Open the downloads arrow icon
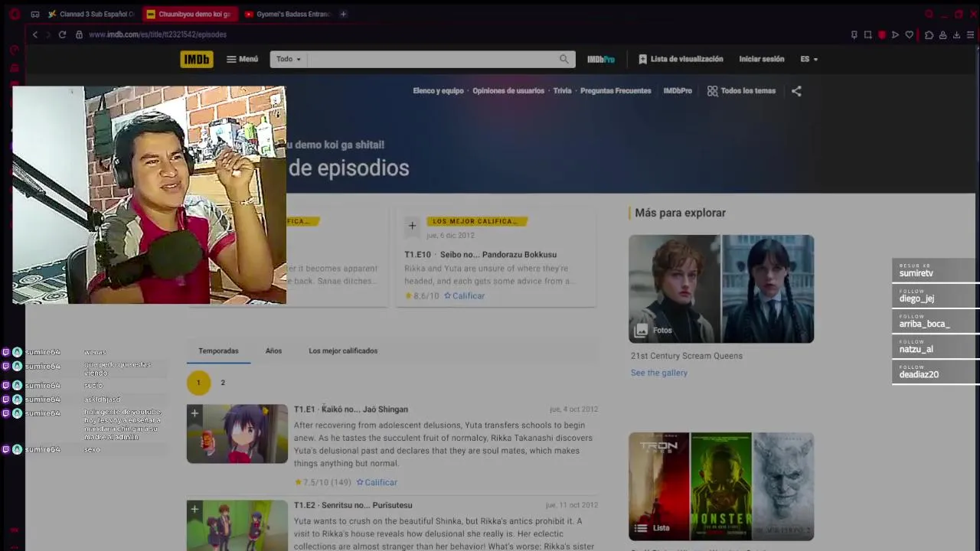This screenshot has width=980, height=551. pos(956,34)
